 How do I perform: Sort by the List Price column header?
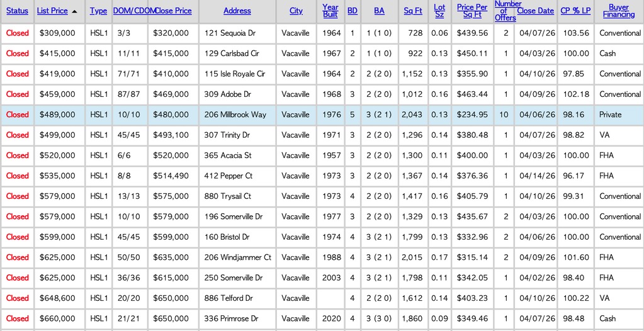[x=52, y=11]
